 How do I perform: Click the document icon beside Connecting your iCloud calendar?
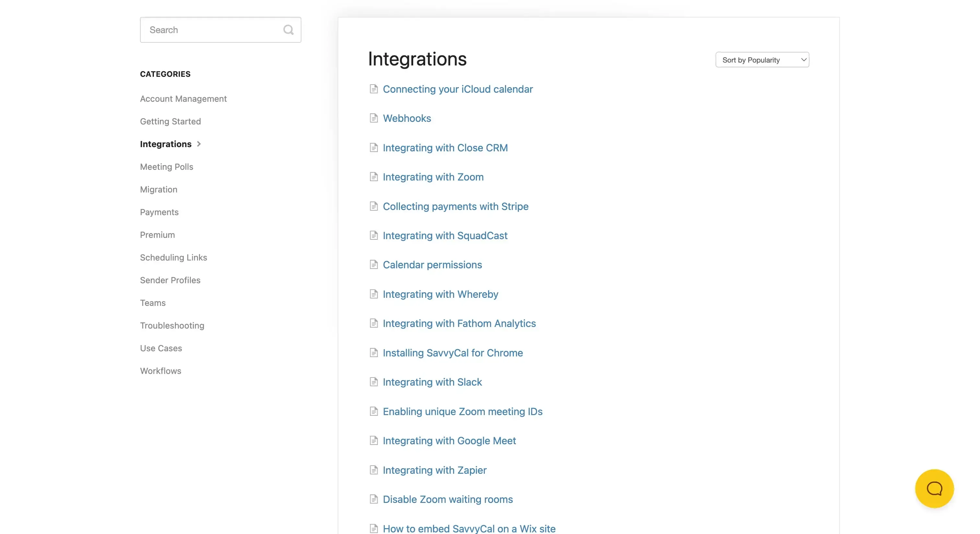pyautogui.click(x=374, y=88)
